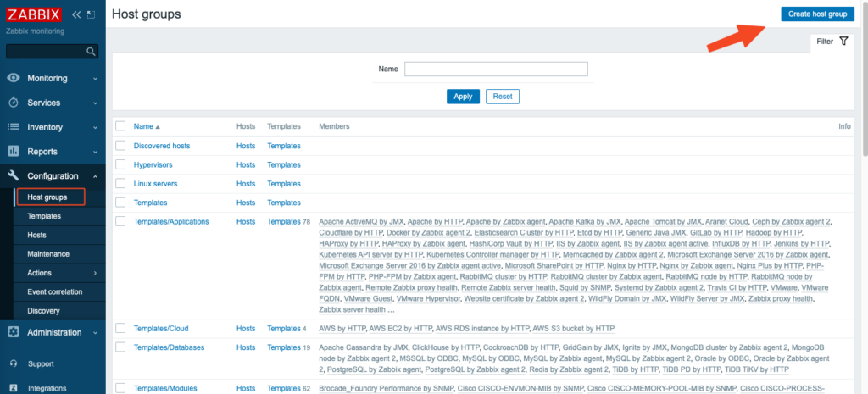Check the Templates/Applications row checkbox
This screenshot has height=394, width=868.
coord(120,221)
